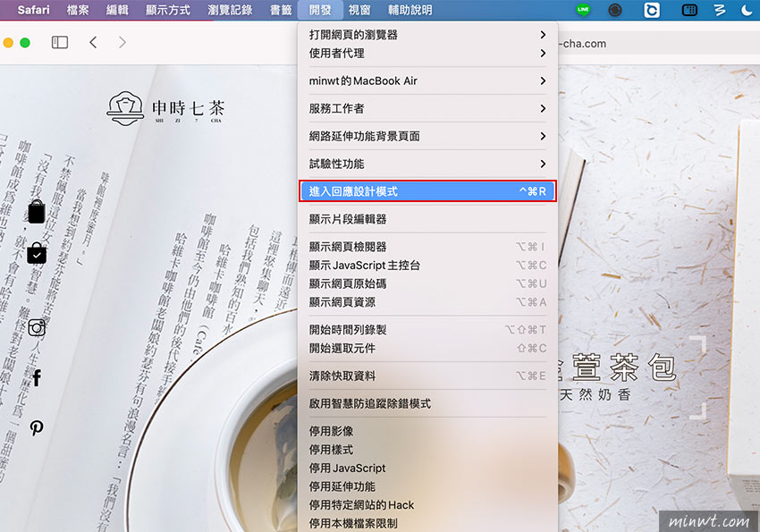The image size is (760, 532).
Task: Open the 編輯 menu
Action: click(117, 10)
